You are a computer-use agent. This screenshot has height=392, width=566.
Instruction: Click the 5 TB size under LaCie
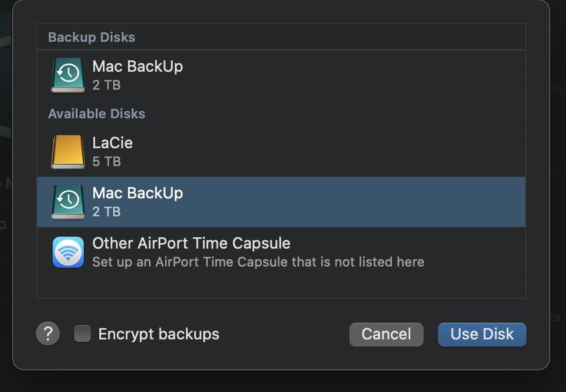tap(106, 161)
